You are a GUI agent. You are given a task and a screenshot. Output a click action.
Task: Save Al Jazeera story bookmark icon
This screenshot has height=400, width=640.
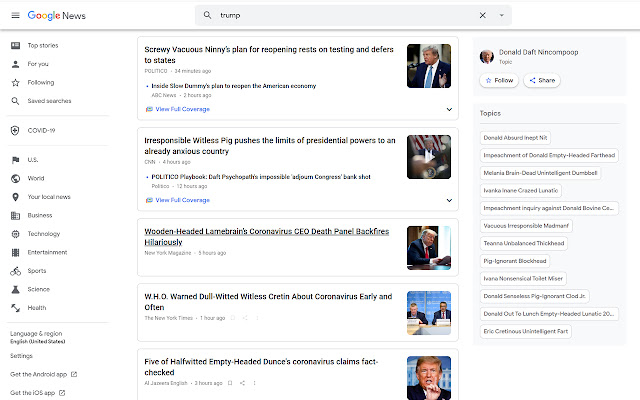tap(230, 383)
